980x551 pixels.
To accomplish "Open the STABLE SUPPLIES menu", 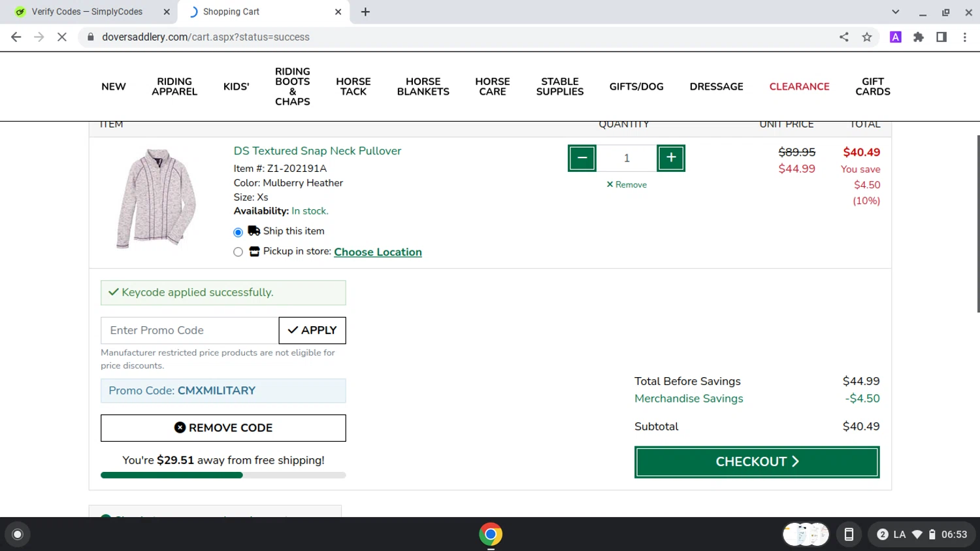I will click(x=560, y=87).
